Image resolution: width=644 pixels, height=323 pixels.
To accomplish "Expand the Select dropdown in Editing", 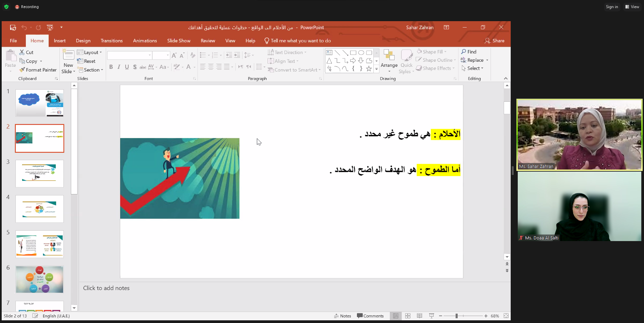I will 472,68.
